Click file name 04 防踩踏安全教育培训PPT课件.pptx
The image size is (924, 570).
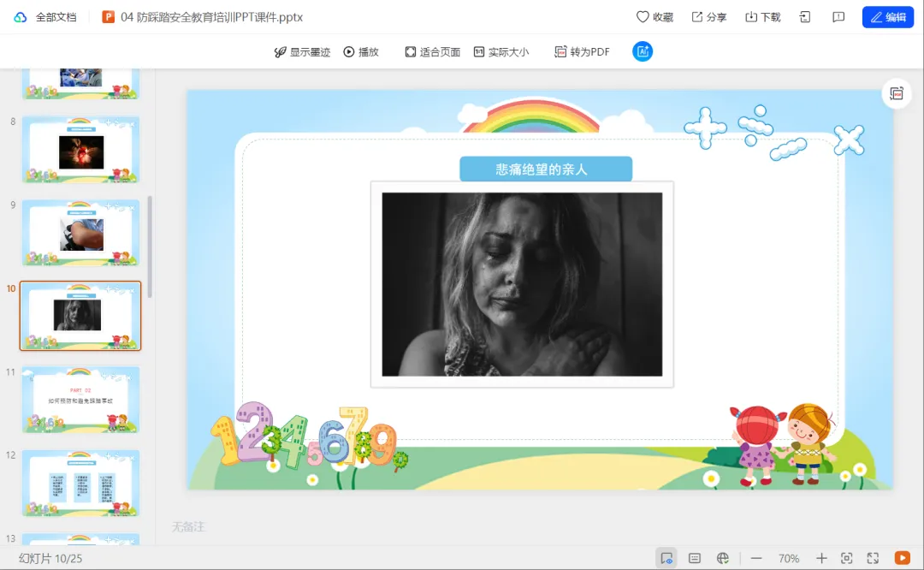211,17
